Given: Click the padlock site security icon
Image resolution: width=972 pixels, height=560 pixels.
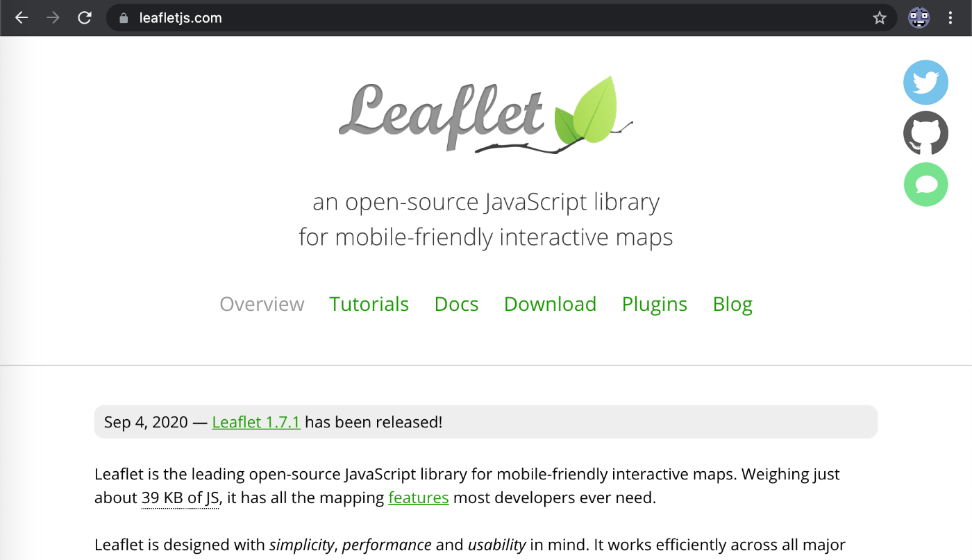Looking at the screenshot, I should (124, 18).
